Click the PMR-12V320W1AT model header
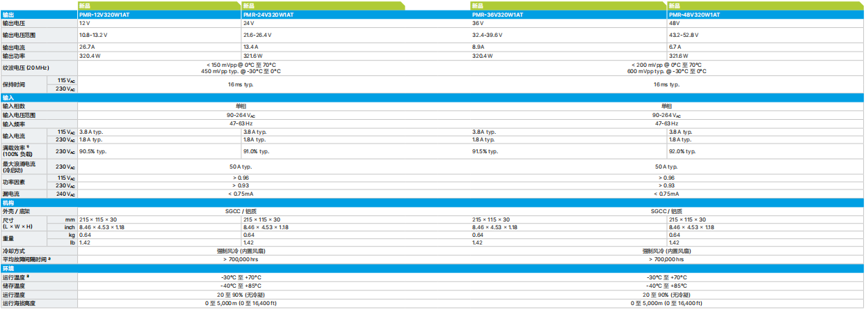This screenshot has width=868, height=310. tap(103, 14)
